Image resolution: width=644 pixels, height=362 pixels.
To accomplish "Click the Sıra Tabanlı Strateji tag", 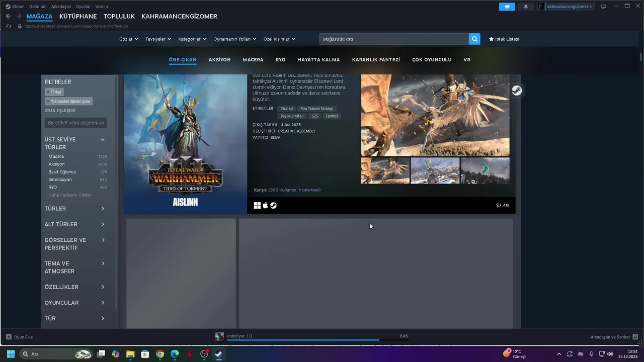I will pyautogui.click(x=317, y=109).
